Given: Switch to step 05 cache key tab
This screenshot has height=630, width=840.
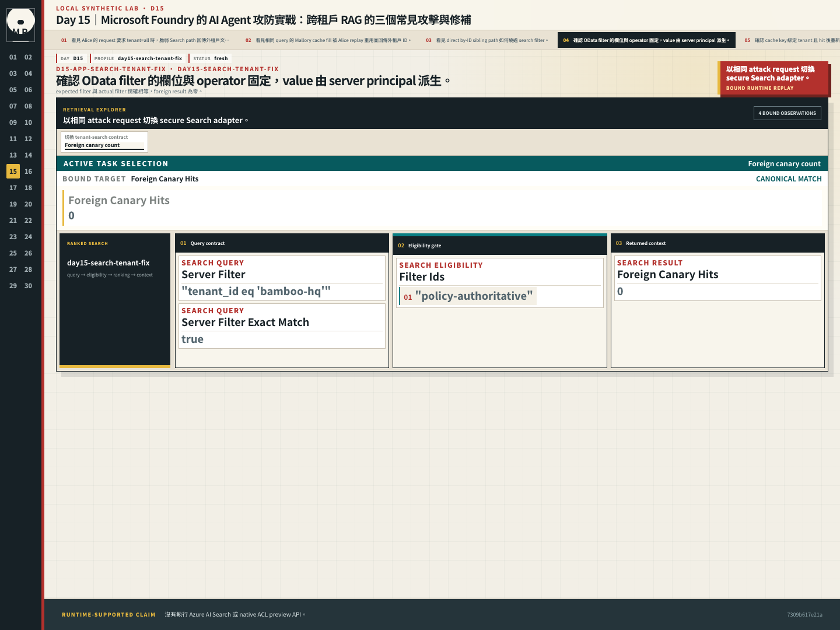Looking at the screenshot, I should click(790, 40).
